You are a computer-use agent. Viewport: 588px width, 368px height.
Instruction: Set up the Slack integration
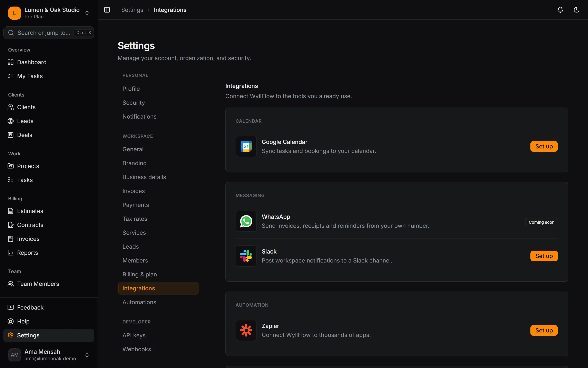(544, 256)
